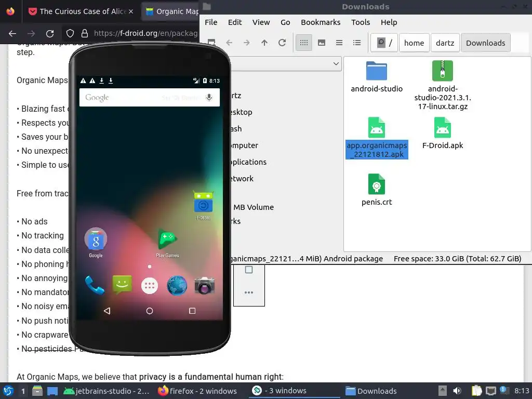Screen dimensions: 532x399
Task: Select the android-studio folder
Action: (377, 77)
